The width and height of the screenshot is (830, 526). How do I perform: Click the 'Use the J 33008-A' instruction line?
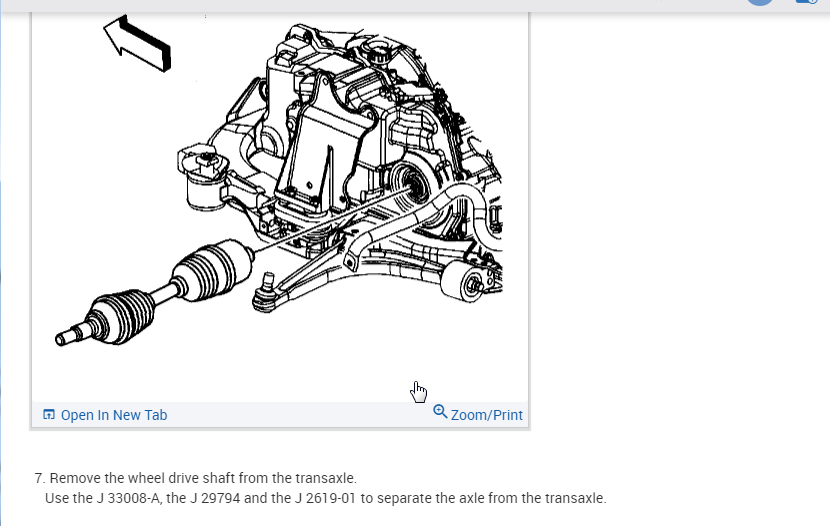(x=326, y=498)
